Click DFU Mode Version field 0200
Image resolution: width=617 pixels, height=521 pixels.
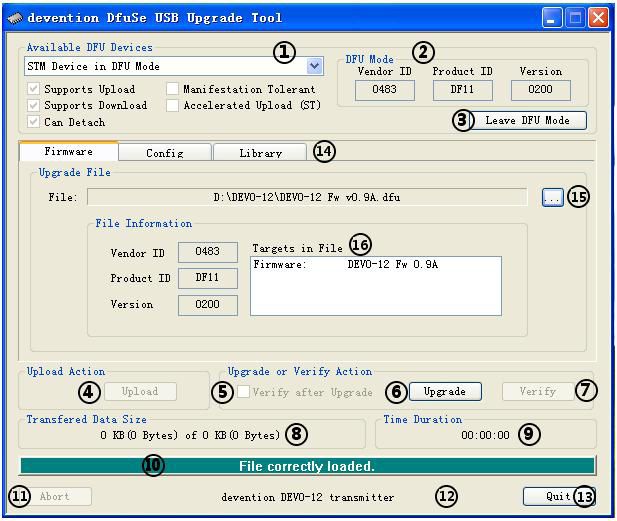tap(540, 90)
